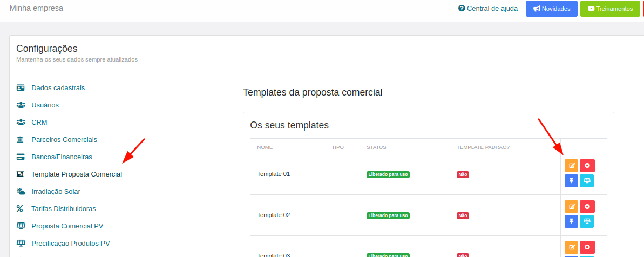
Task: Click the red stop icon for Template 02
Action: pos(587,206)
